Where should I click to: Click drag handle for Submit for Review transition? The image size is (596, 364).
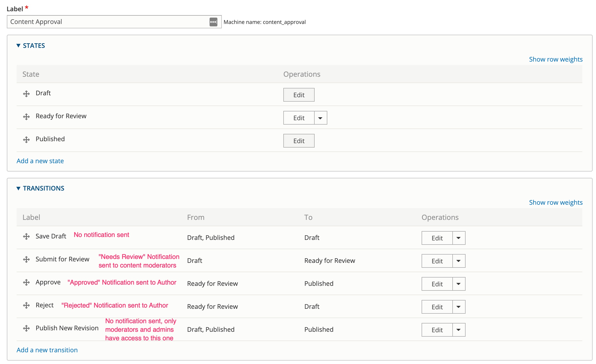tap(26, 259)
